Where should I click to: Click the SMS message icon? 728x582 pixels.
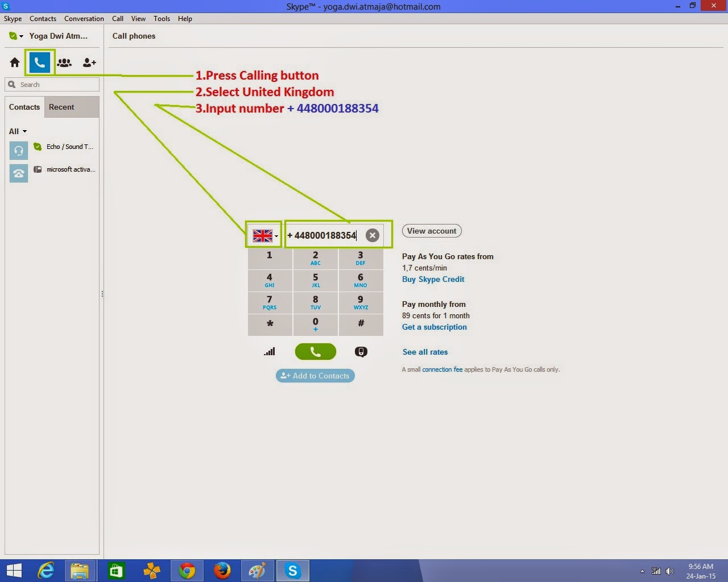(361, 352)
